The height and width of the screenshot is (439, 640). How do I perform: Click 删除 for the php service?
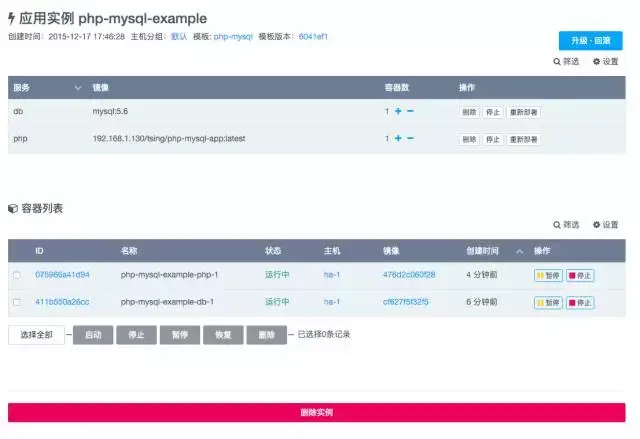[x=469, y=140]
